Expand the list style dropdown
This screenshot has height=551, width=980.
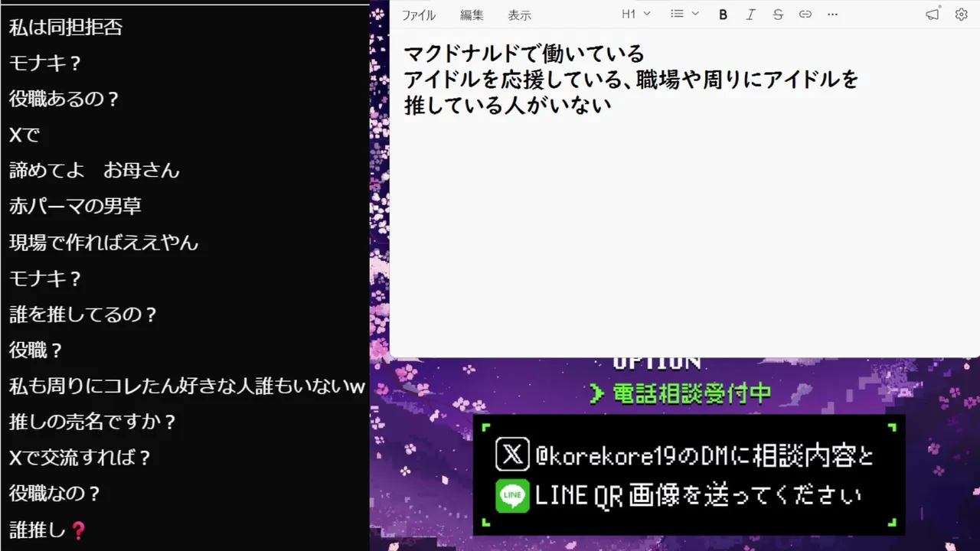(684, 14)
